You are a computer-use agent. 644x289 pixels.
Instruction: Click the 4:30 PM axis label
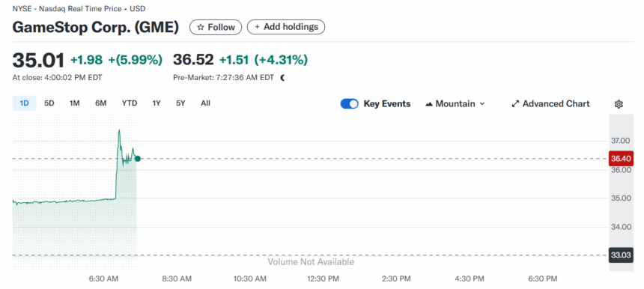tap(470, 279)
